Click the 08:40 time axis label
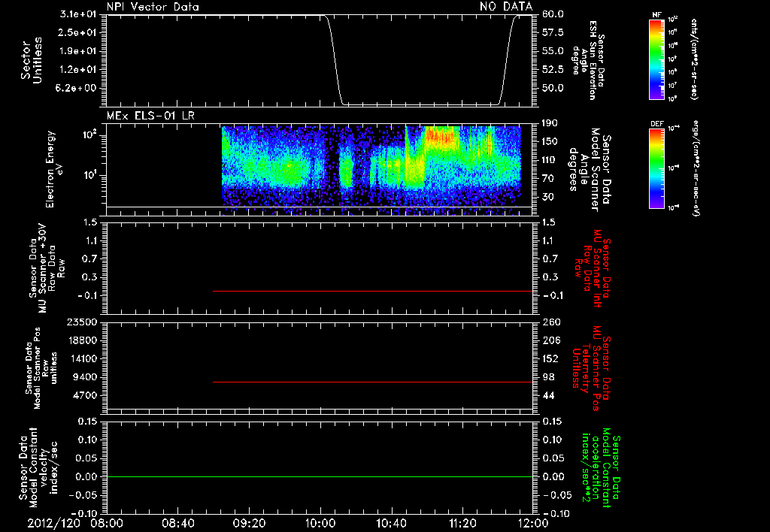 click(x=177, y=523)
